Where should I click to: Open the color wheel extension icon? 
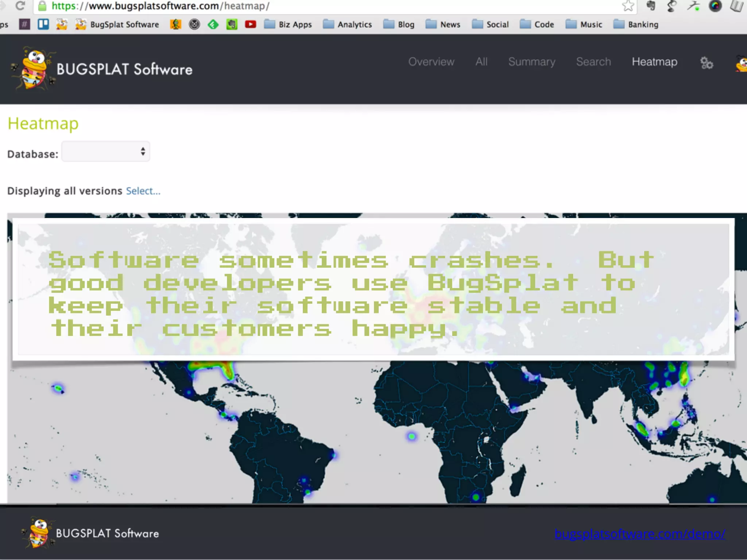[715, 5]
